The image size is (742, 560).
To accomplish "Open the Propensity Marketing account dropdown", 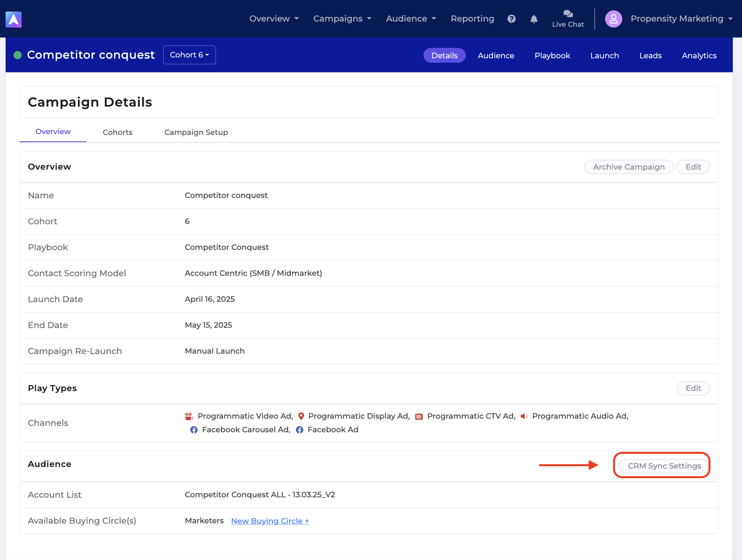I will pyautogui.click(x=681, y=19).
